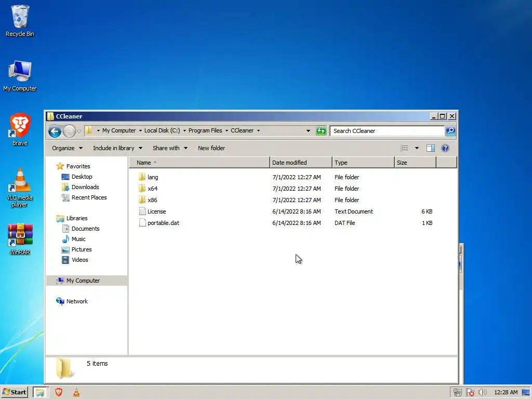Viewport: 532px width, 399px height.
Task: Select Network in navigation pane
Action: (77, 301)
